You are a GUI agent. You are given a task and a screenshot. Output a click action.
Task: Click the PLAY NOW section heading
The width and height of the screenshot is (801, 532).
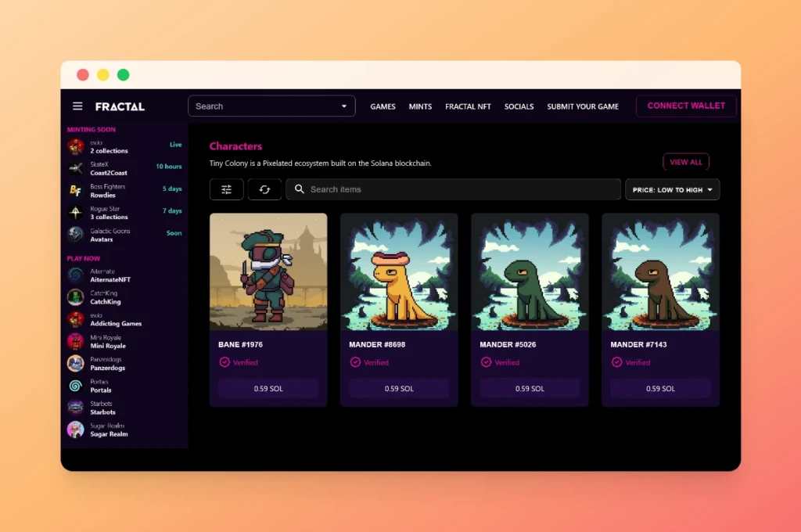point(84,259)
